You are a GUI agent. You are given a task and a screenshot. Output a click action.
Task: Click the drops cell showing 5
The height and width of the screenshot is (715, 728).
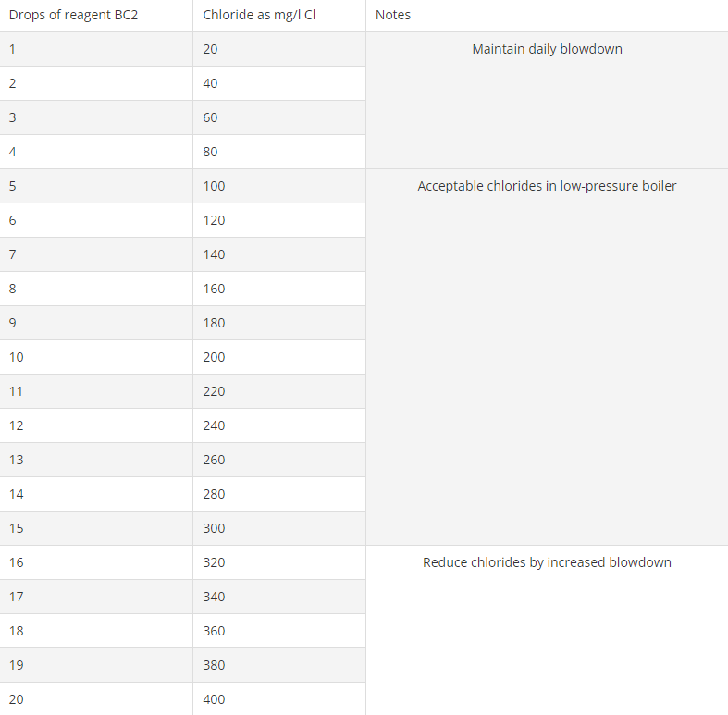[x=96, y=186]
